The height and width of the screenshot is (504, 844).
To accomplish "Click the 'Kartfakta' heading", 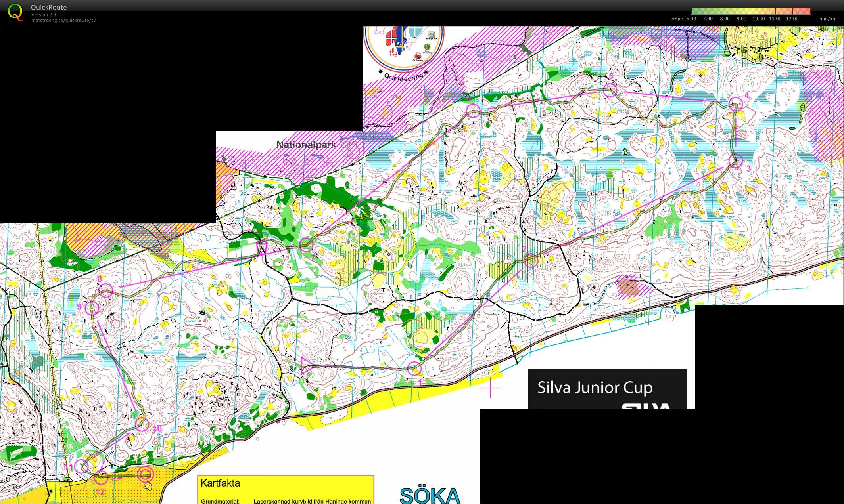I will click(x=220, y=483).
